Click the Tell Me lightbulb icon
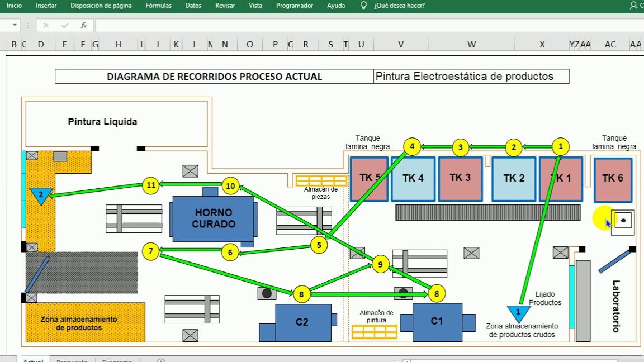Image resolution: width=644 pixels, height=362 pixels. (363, 6)
